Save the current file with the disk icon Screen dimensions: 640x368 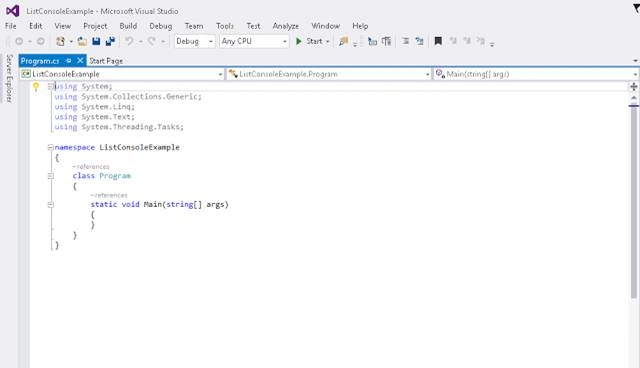pos(96,41)
